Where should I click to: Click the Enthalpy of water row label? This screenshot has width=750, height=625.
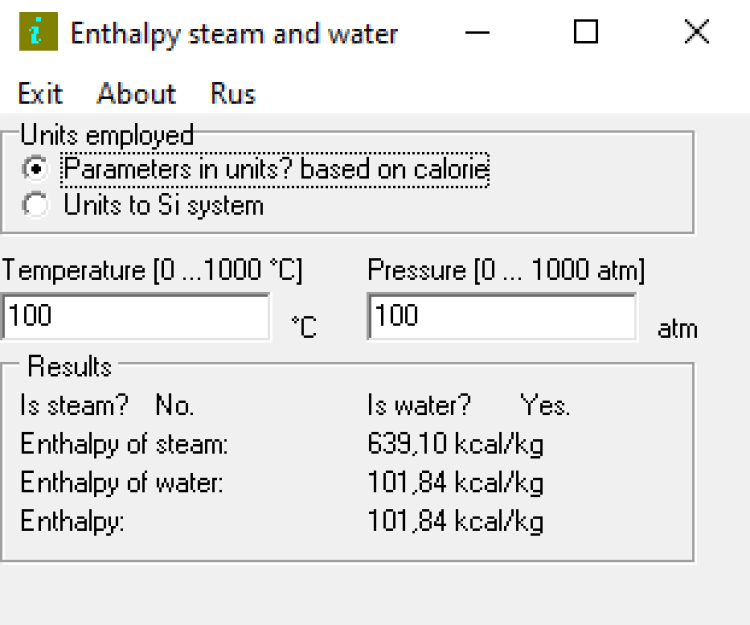click(x=122, y=484)
